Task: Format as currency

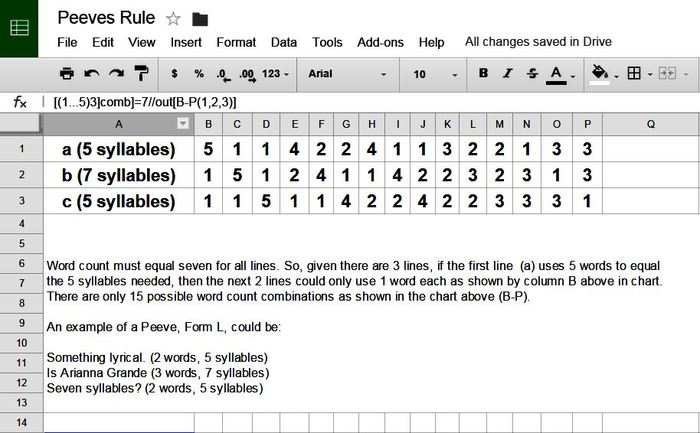Action: point(175,74)
